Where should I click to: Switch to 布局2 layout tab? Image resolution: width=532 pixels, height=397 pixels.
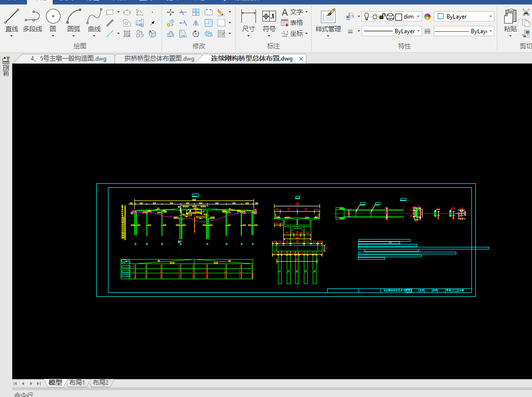click(x=101, y=383)
